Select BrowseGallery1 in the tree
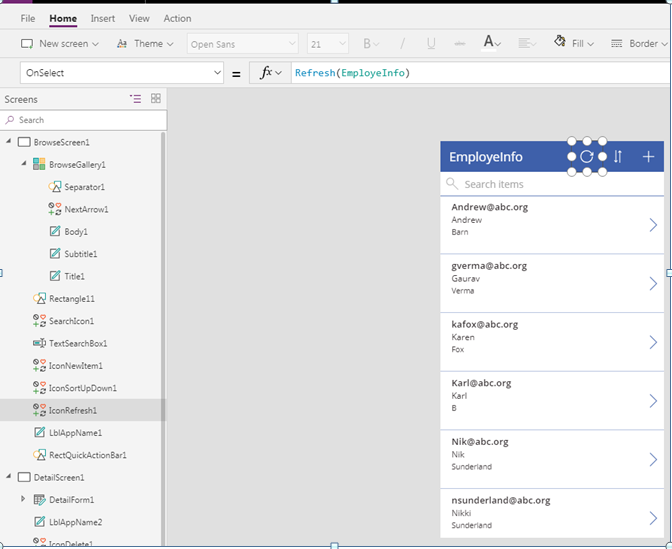 click(77, 165)
